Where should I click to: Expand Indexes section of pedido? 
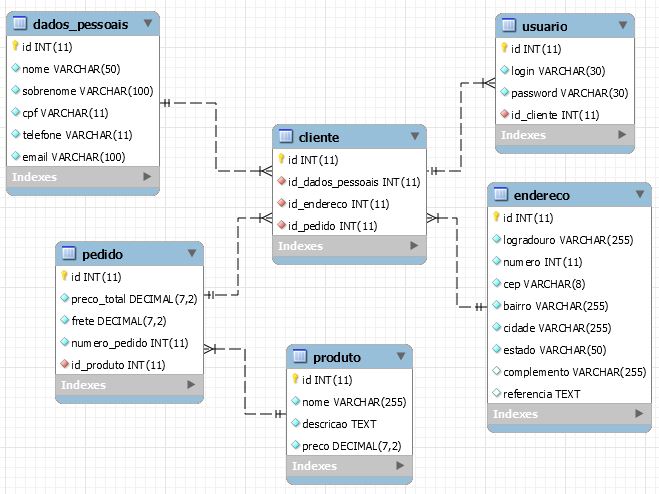click(x=191, y=384)
